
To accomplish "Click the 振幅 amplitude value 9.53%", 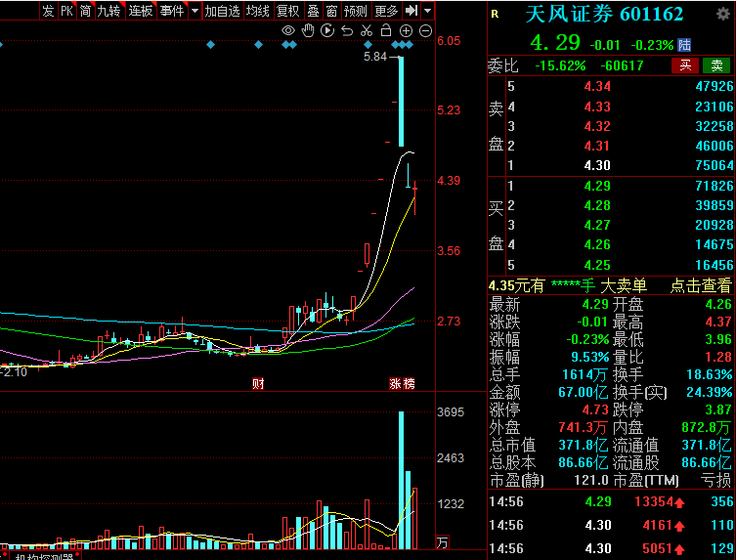I will click(x=590, y=358).
